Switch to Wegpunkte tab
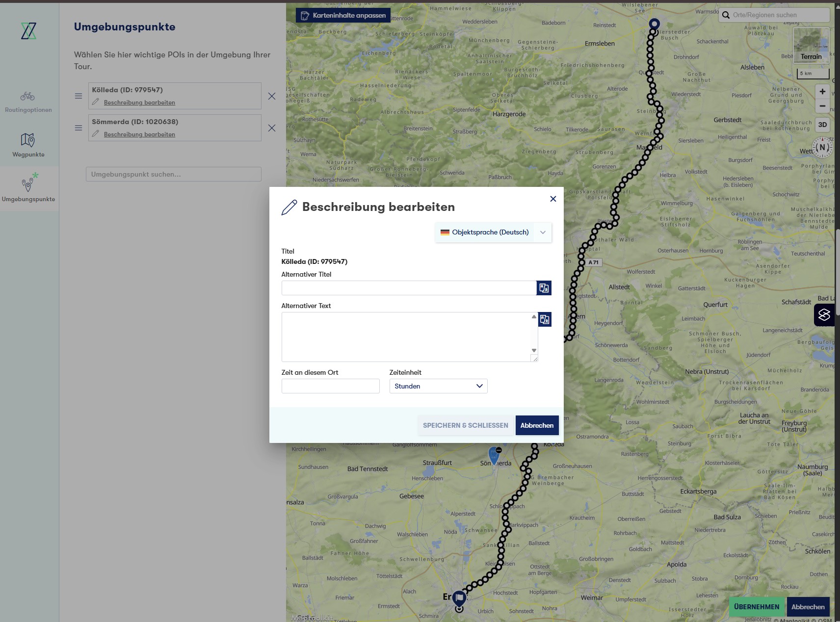840x622 pixels. (x=28, y=145)
